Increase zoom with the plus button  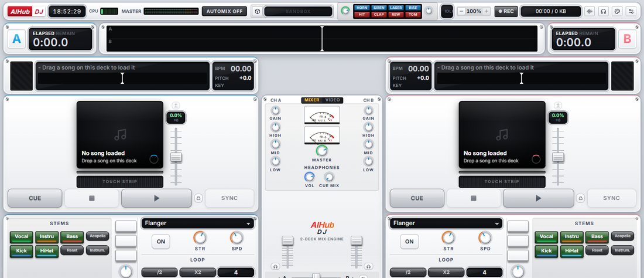click(x=487, y=11)
